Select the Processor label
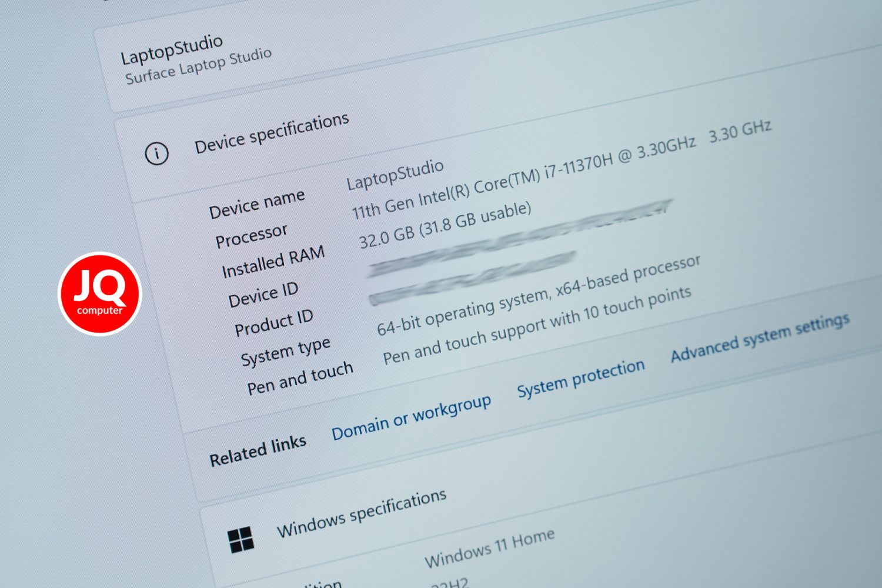 pyautogui.click(x=251, y=235)
